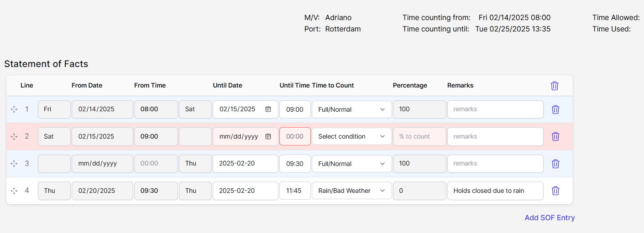This screenshot has height=233, width=644.
Task: Click line 3 percentage field showing 100
Action: point(419,164)
